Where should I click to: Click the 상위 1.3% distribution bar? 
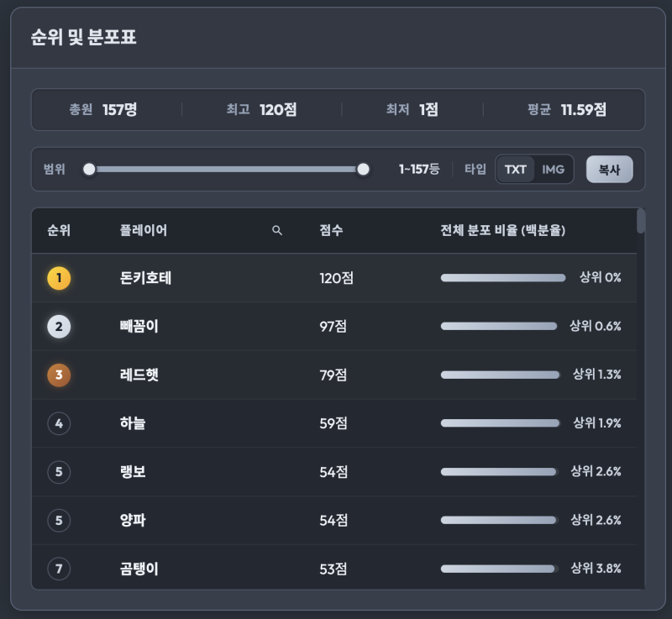[500, 375]
